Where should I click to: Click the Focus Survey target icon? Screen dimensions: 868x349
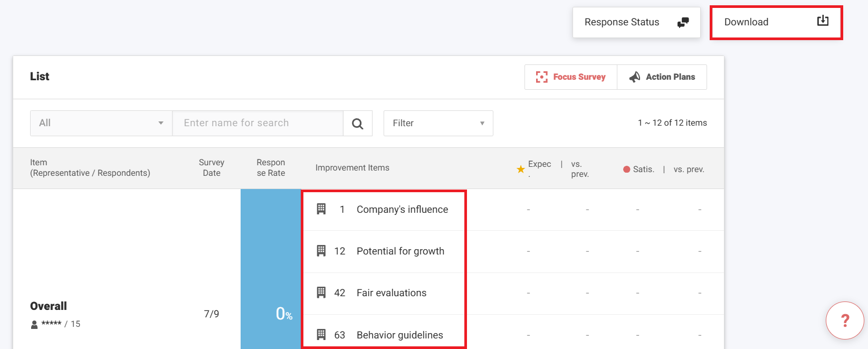[541, 77]
